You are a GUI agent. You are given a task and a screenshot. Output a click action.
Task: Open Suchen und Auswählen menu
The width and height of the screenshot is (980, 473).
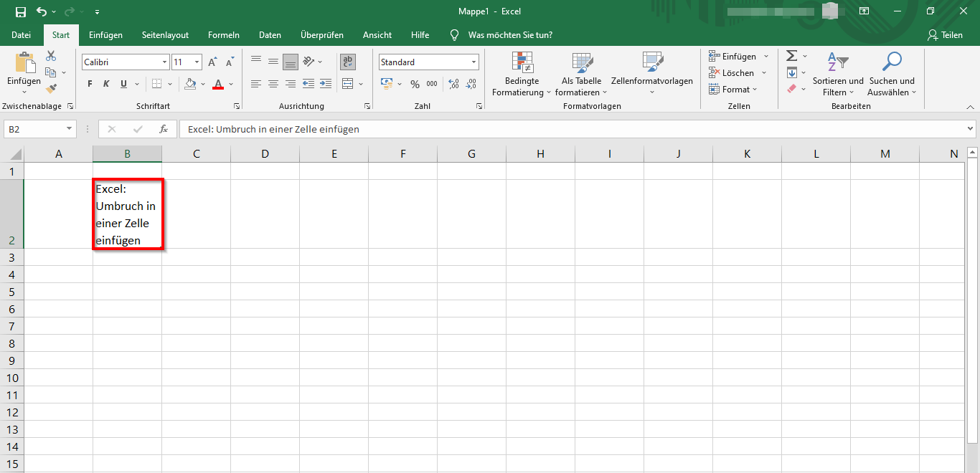pyautogui.click(x=892, y=75)
